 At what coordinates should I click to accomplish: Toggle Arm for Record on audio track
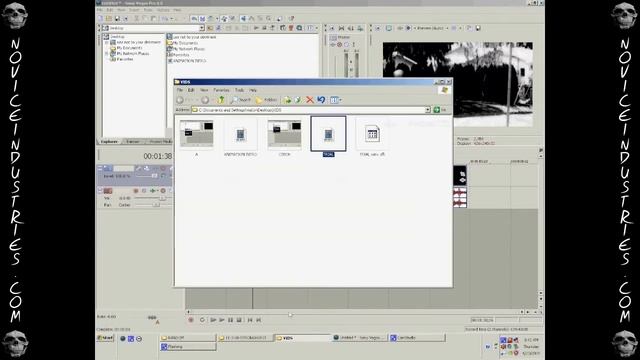click(136, 191)
